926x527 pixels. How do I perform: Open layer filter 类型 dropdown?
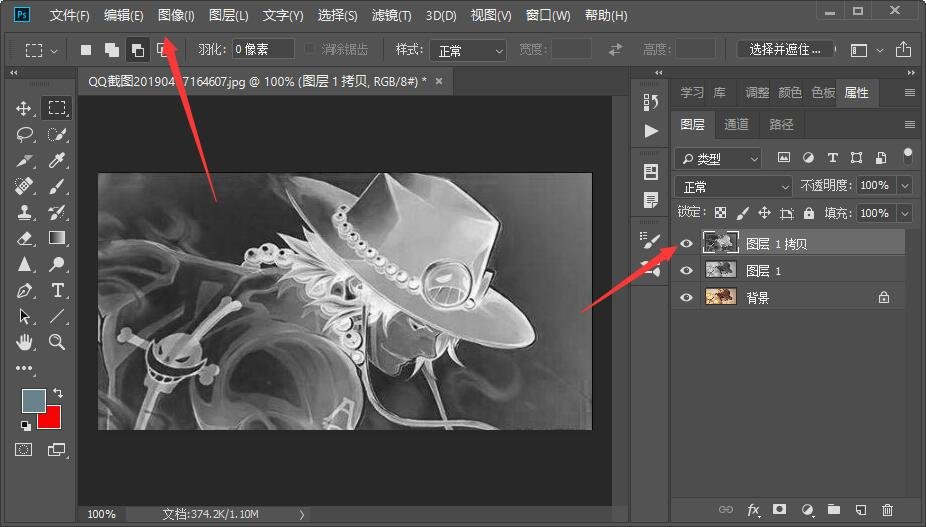pyautogui.click(x=718, y=158)
